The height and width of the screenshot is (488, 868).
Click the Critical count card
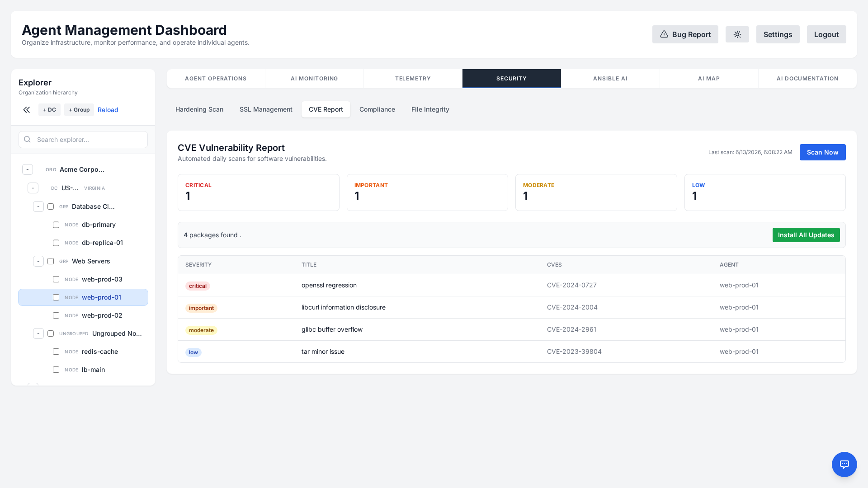pos(259,192)
